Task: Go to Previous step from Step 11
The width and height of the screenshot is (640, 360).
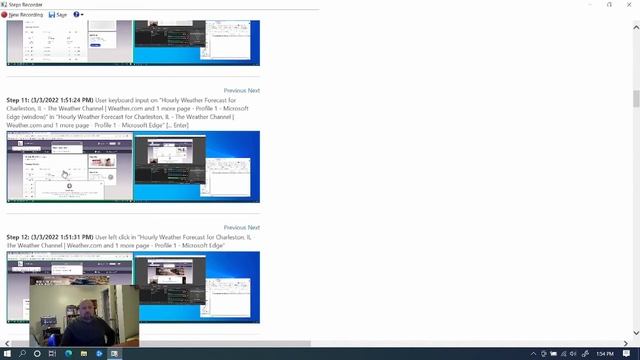Action: pyautogui.click(x=235, y=90)
